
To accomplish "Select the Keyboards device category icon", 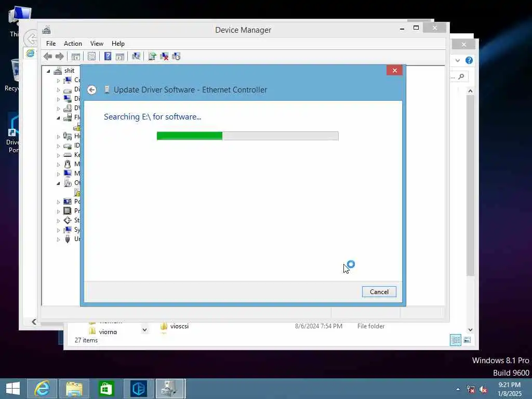I will [68, 155].
